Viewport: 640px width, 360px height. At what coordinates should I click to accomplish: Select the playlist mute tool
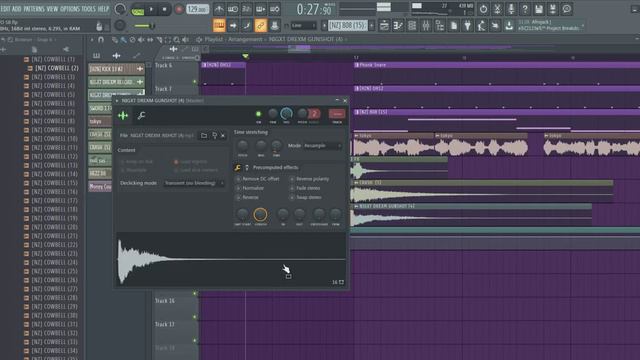[x=141, y=40]
